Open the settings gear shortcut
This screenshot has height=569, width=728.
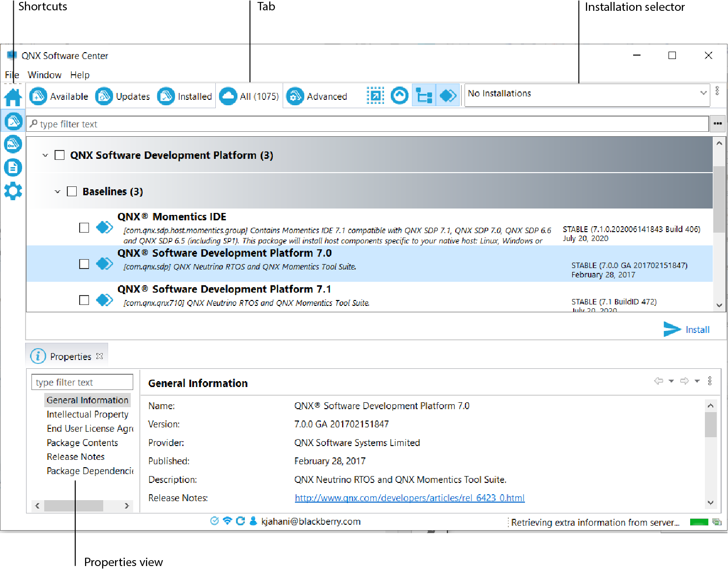pos(13,191)
